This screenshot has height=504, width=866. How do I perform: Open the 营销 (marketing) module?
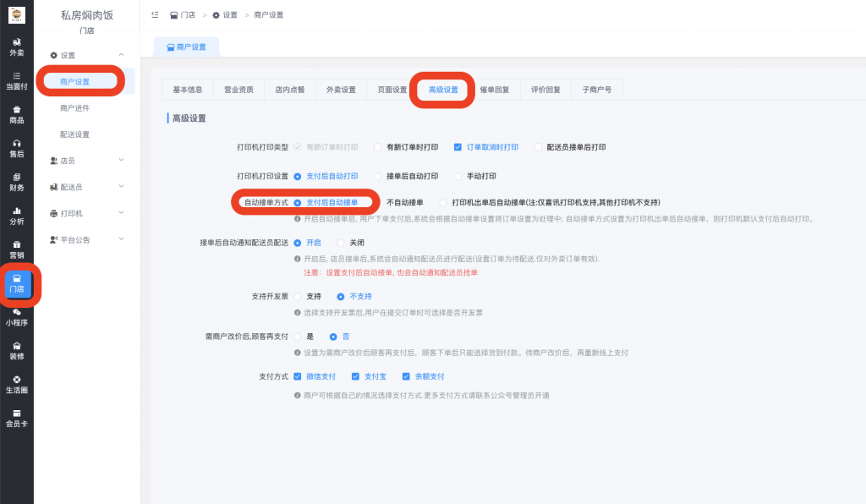(17, 250)
